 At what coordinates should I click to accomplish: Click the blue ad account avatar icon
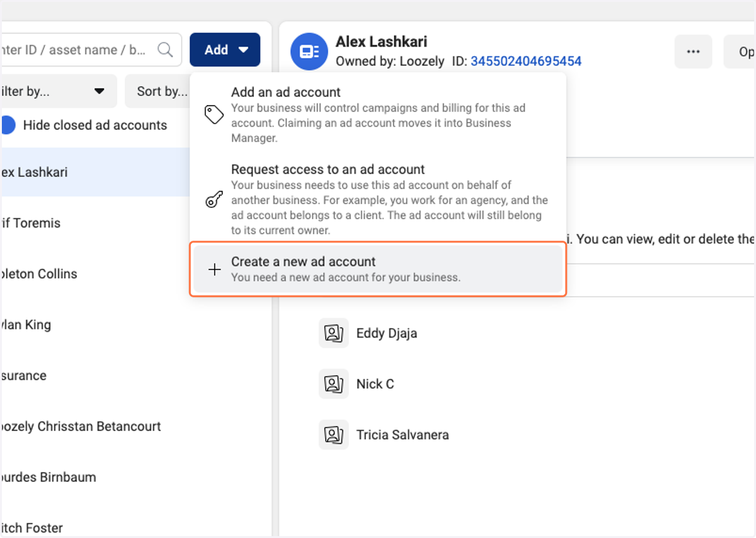pyautogui.click(x=309, y=51)
